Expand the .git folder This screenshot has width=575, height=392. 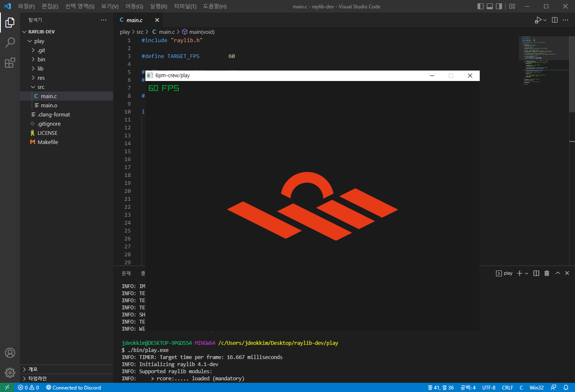[x=67, y=50]
